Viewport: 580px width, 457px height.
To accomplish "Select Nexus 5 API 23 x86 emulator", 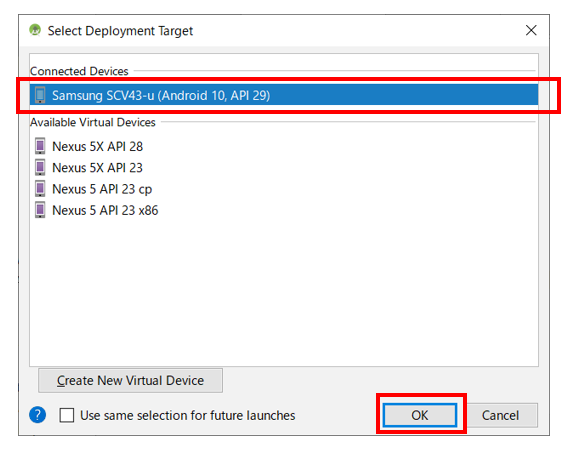I will pyautogui.click(x=105, y=210).
